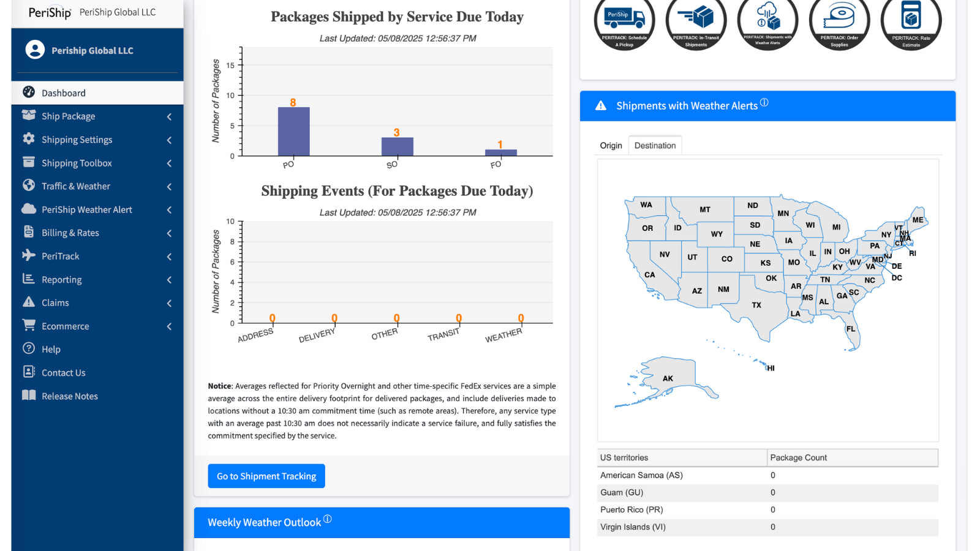Click the Billing & Rates document icon
Screen dimensions: 980x551
coord(29,231)
